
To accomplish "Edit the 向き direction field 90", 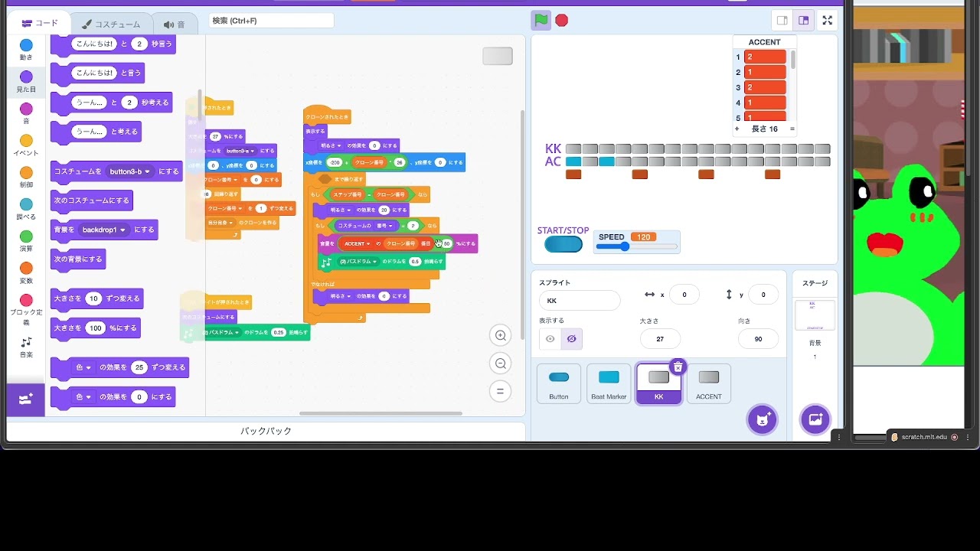I will coord(758,338).
